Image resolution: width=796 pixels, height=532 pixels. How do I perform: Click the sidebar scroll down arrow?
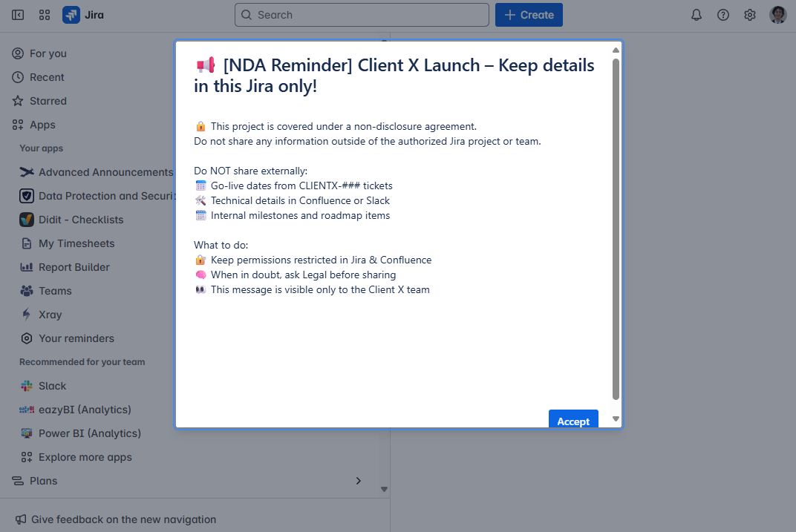point(385,490)
